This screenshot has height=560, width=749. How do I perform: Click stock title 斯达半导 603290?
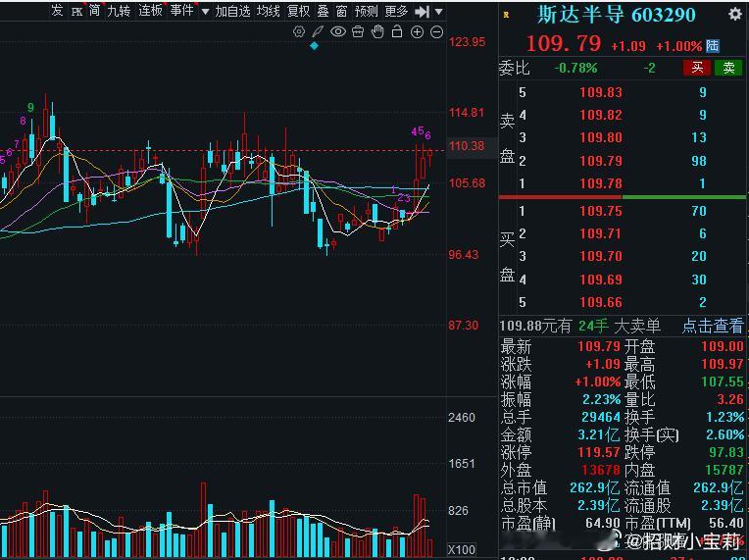pyautogui.click(x=617, y=16)
